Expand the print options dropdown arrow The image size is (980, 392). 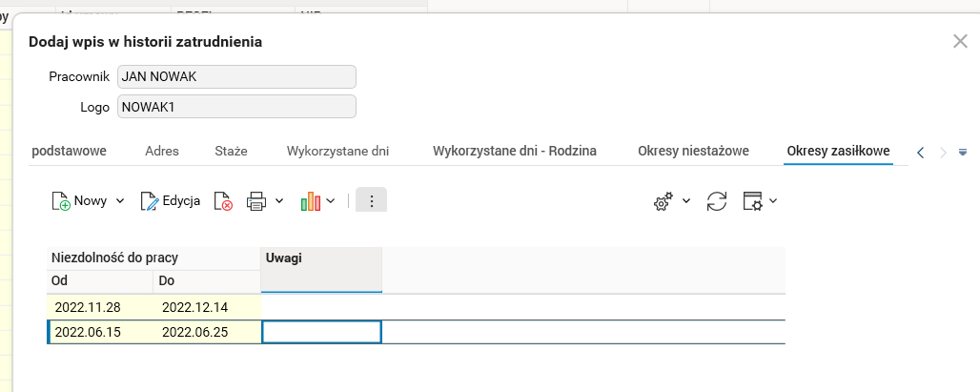[x=279, y=201]
